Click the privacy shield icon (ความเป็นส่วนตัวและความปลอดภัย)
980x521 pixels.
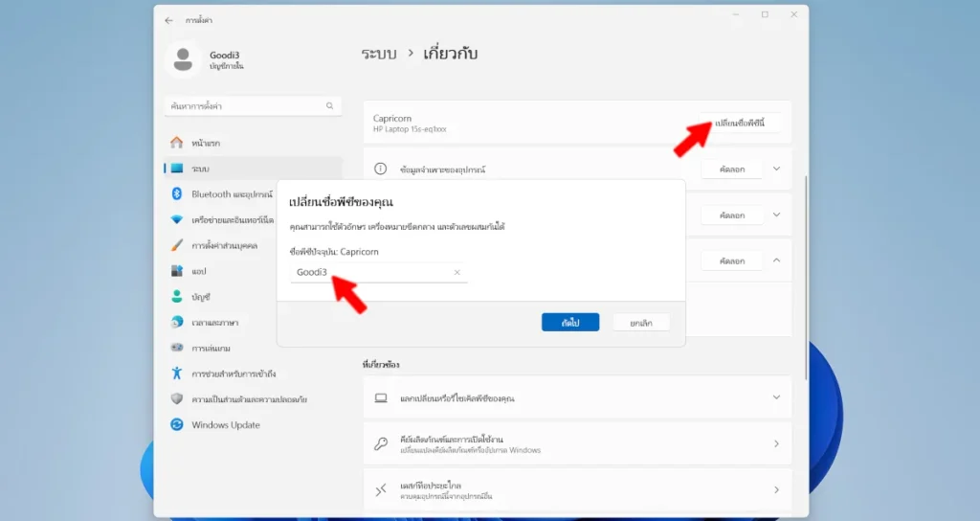pyautogui.click(x=176, y=398)
